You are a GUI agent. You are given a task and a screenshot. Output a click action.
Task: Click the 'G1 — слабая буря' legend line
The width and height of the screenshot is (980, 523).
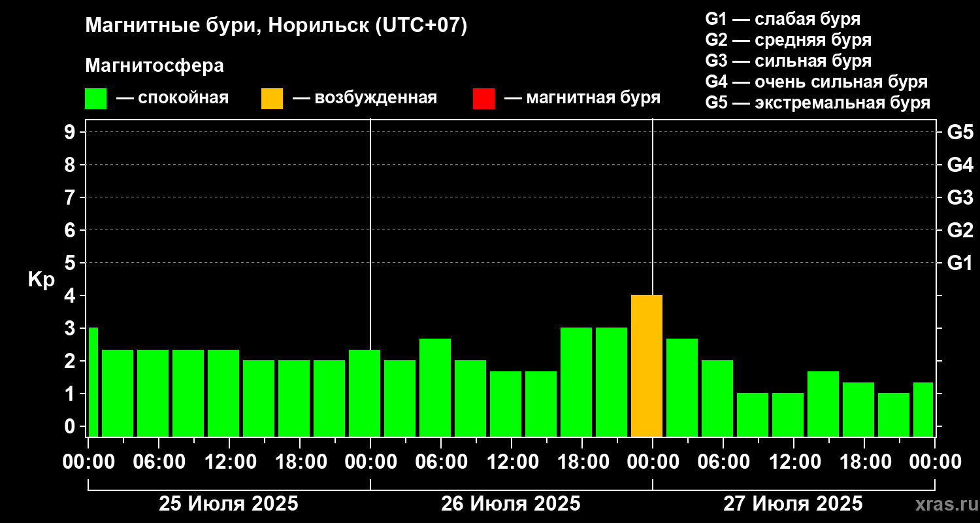click(783, 19)
